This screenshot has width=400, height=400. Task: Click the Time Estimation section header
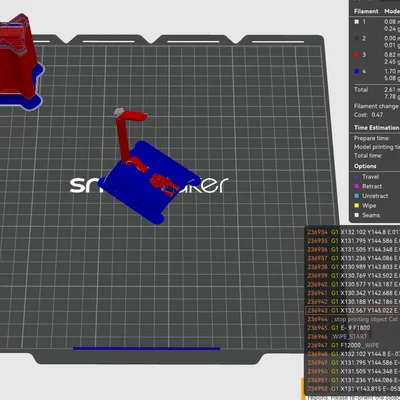[x=377, y=128]
